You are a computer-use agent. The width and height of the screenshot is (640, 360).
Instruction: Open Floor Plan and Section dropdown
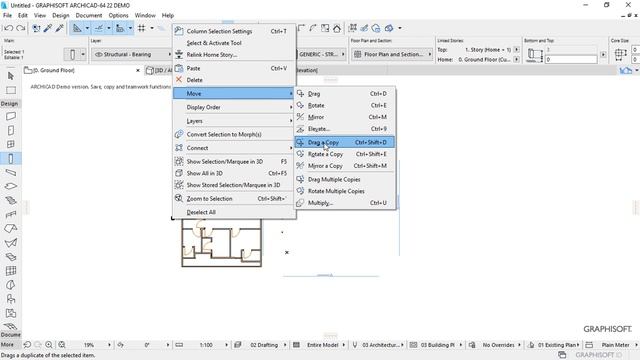(x=393, y=54)
